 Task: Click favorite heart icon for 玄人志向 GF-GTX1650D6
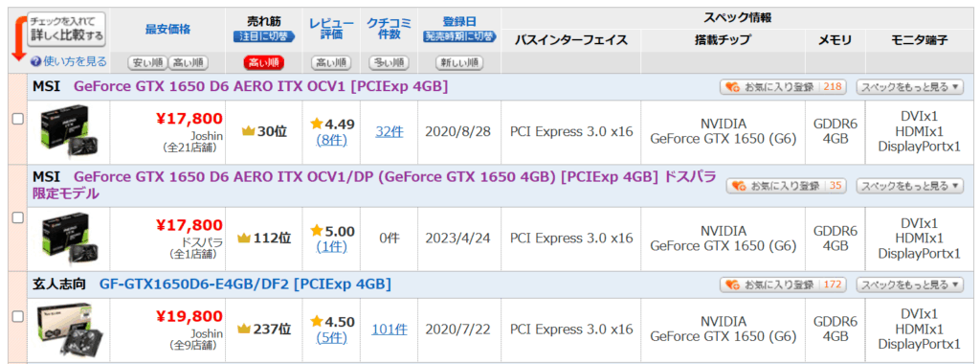point(731,284)
